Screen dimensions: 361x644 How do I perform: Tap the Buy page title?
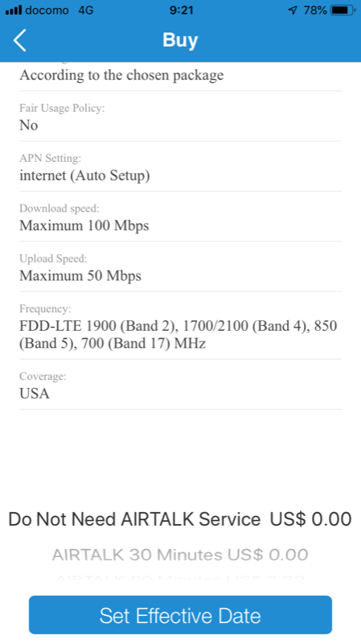(x=180, y=39)
